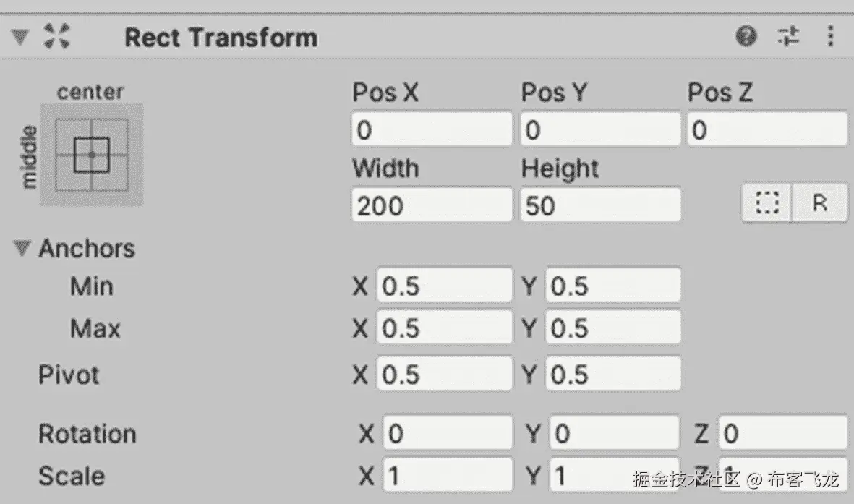Viewport: 854px width, 504px height.
Task: Click the Rect Transform help icon
Action: click(748, 36)
